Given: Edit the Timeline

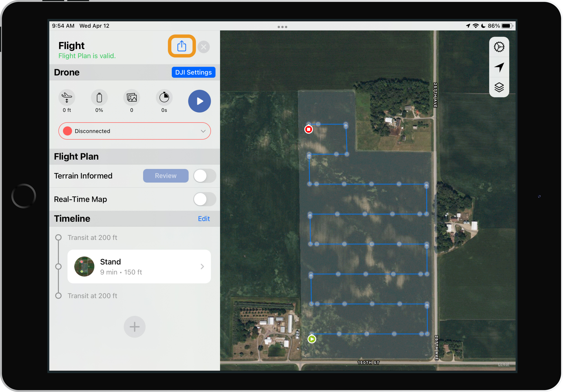Looking at the screenshot, I should 204,219.
